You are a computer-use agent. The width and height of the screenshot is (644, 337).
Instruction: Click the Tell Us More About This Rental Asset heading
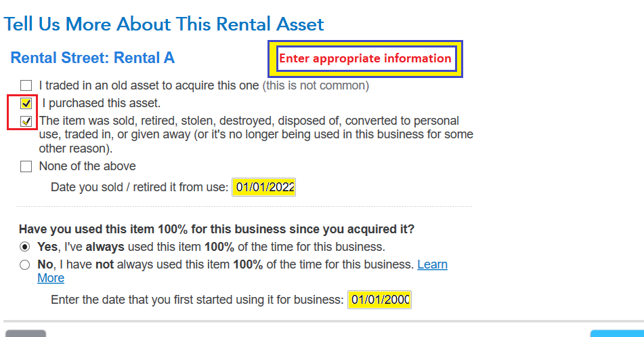[164, 24]
